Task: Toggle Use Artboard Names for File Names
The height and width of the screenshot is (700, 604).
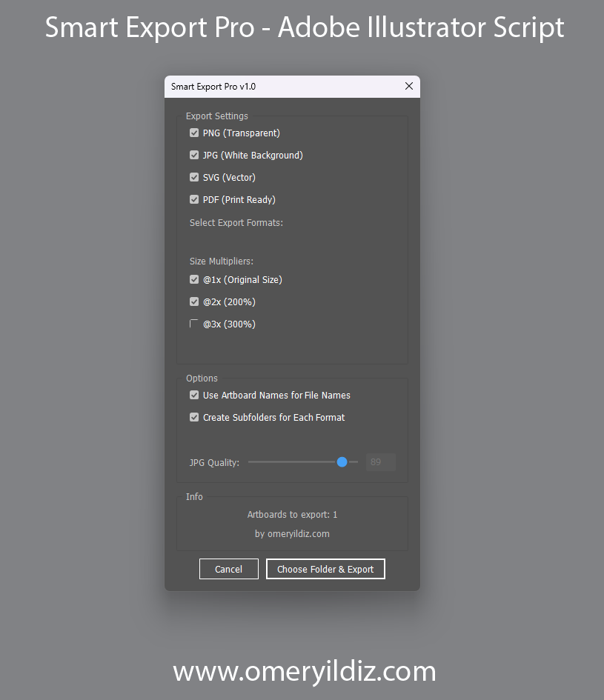Action: tap(194, 396)
